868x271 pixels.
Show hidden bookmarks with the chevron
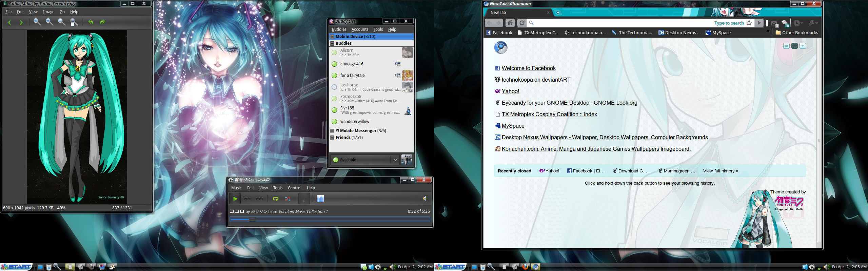[768, 31]
